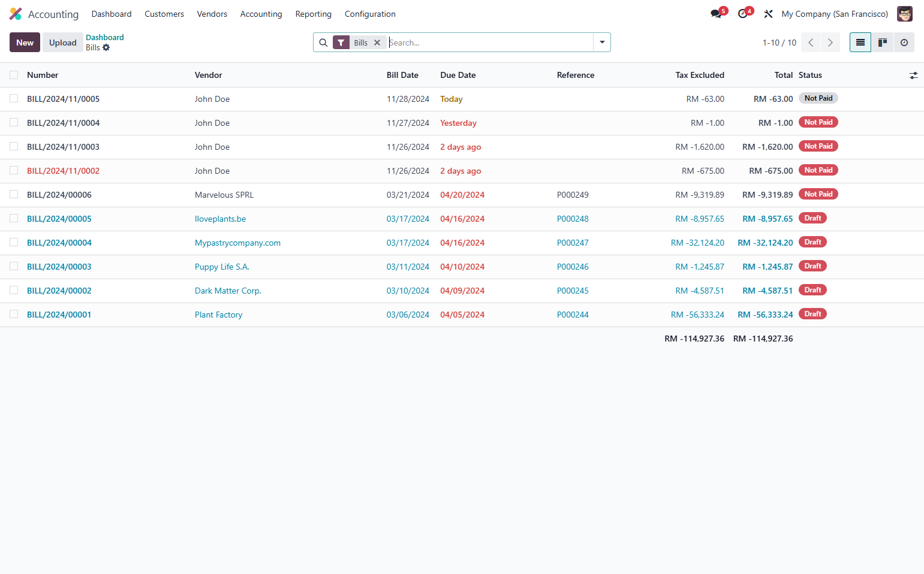Open the chat messages icon
924x574 pixels.
tap(717, 14)
